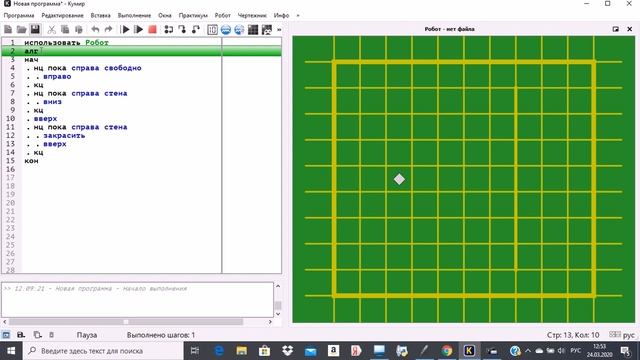This screenshot has width=640, height=360.
Task: Undock the Robot panel window
Action: point(616,29)
